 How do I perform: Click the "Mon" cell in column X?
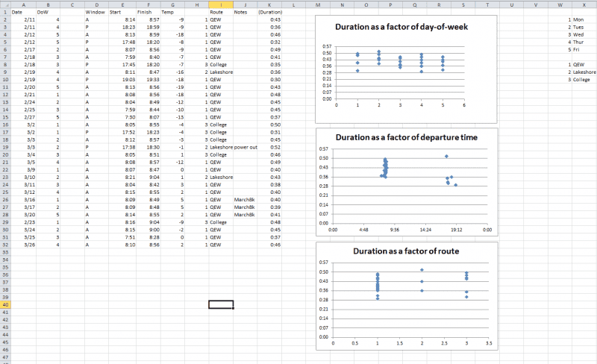click(x=578, y=19)
